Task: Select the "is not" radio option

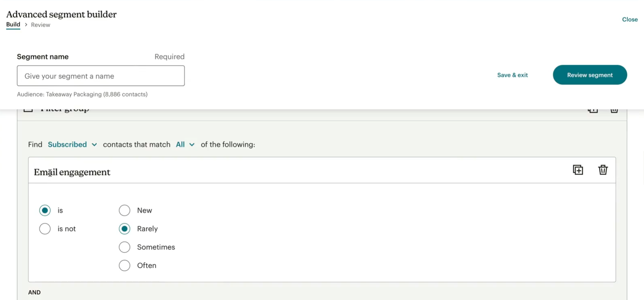Action: (45, 229)
